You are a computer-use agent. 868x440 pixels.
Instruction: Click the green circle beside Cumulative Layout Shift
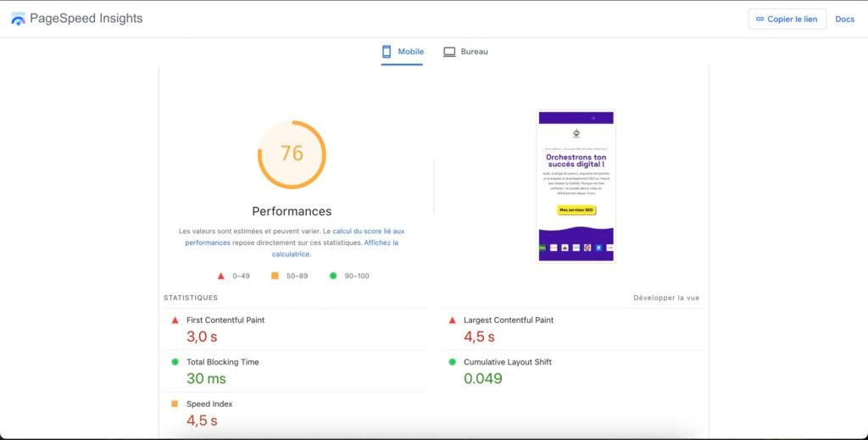(452, 362)
